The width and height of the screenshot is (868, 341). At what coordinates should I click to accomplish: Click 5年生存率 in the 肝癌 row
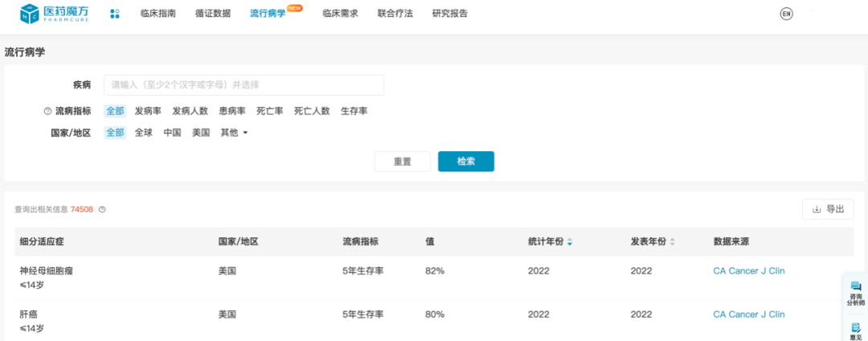pos(363,314)
